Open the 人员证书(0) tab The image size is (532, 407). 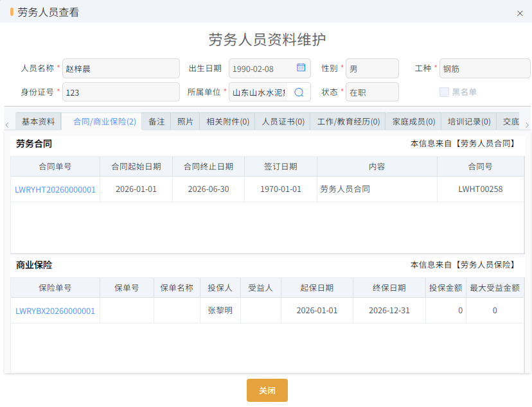(x=283, y=121)
